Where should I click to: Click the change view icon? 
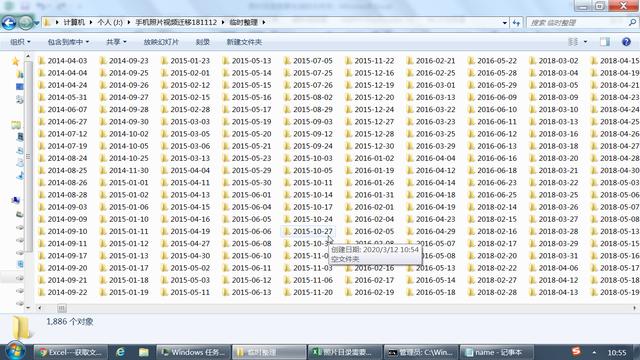pyautogui.click(x=573, y=42)
